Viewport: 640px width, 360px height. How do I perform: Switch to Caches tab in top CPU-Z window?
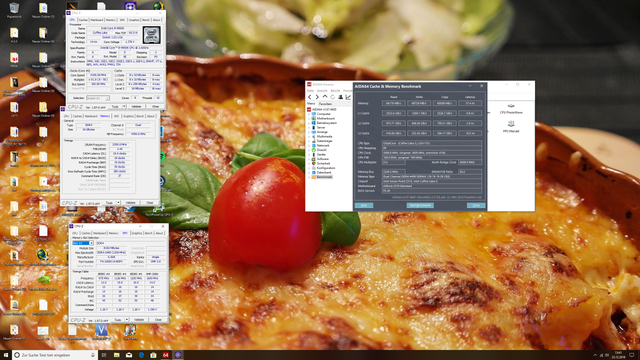83,20
